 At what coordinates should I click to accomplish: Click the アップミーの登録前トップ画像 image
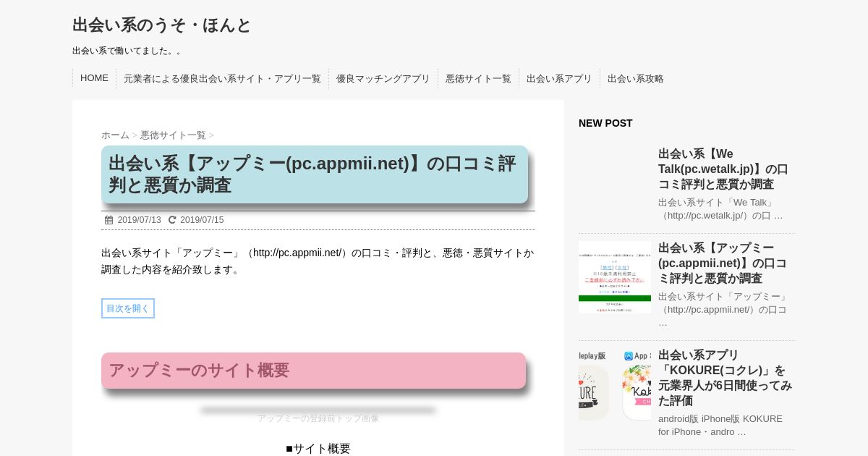[x=318, y=415]
